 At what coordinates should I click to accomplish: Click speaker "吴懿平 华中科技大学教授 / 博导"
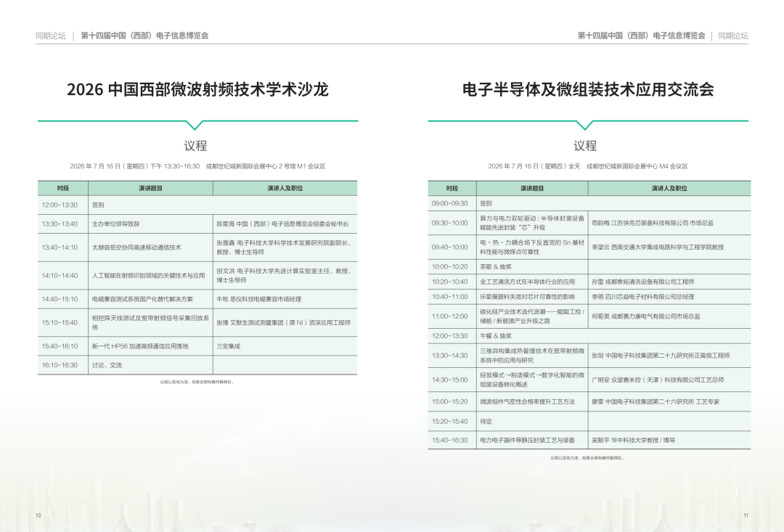634,440
